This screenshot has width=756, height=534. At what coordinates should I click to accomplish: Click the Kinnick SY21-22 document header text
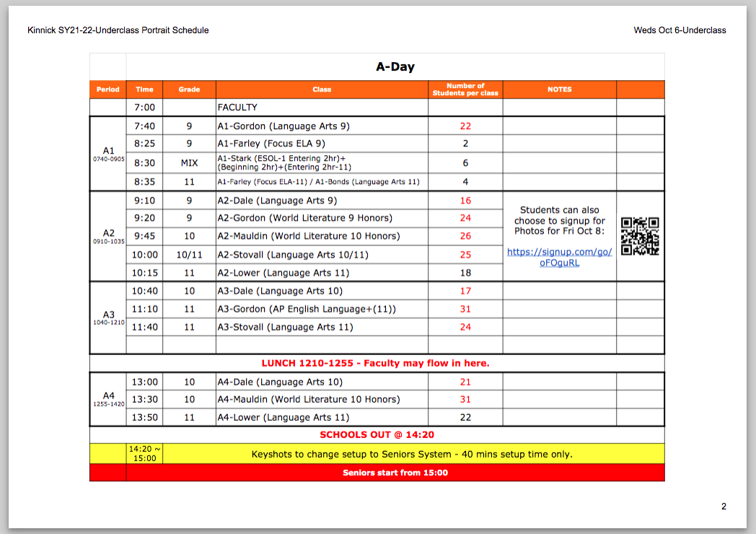[x=118, y=30]
